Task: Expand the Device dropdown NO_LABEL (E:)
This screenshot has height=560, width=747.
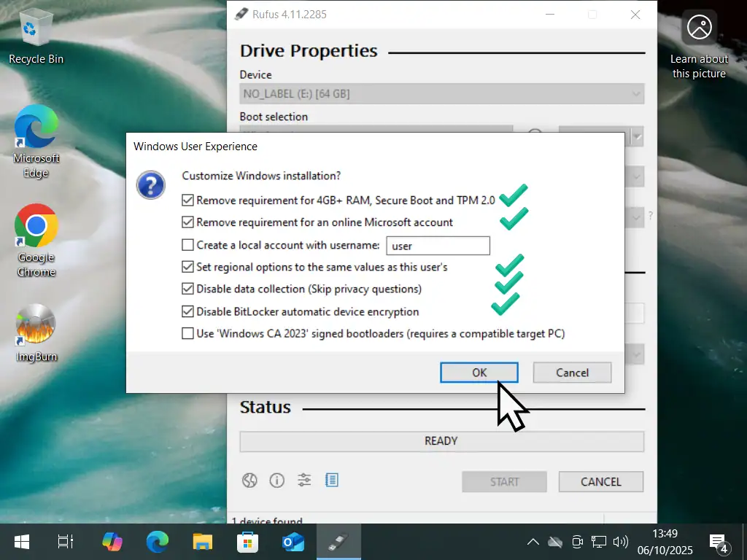Action: coord(441,94)
